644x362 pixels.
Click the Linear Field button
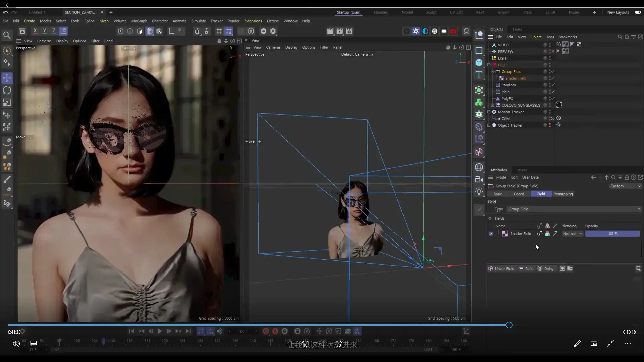coord(501,269)
